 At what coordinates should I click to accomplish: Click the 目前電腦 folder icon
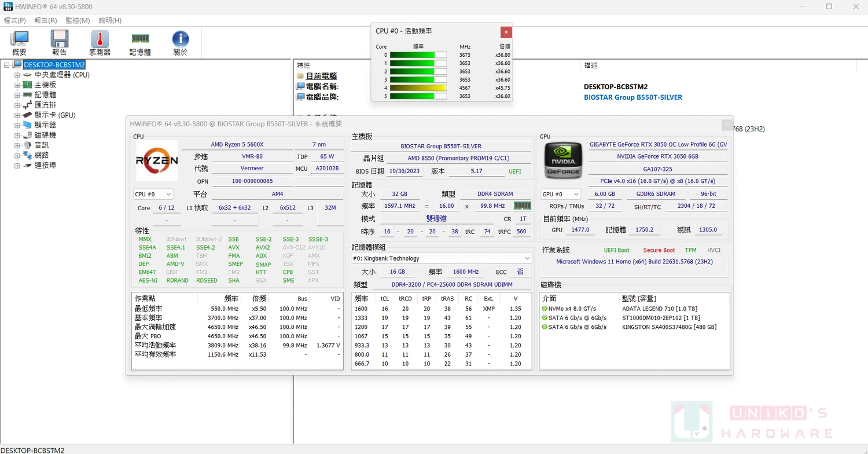(x=300, y=76)
